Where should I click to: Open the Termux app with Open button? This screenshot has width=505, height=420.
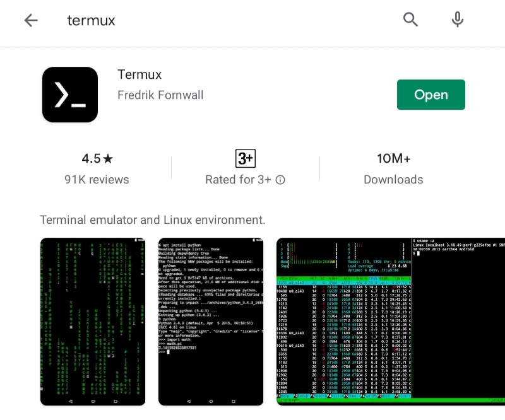(431, 95)
